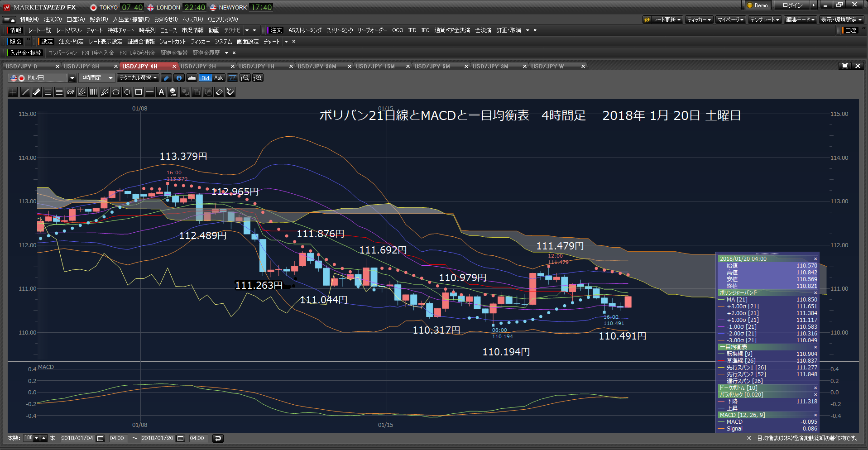
Task: Remove the ボリンジャーバンド indicator from legend
Action: point(815,293)
